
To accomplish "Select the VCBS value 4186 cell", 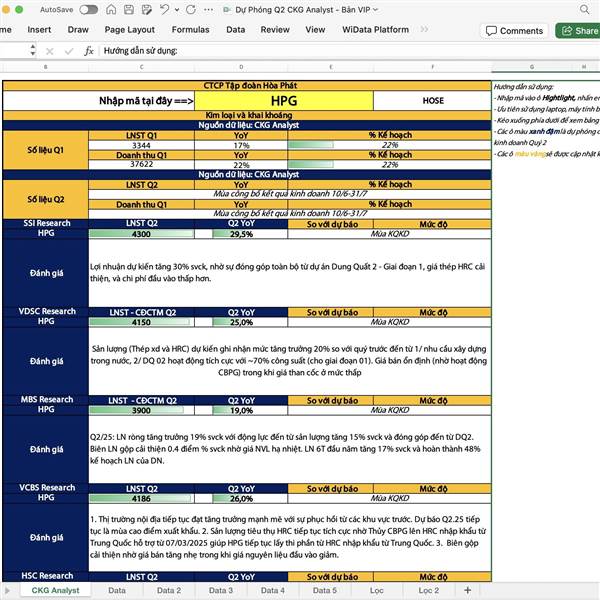I will coord(141,498).
